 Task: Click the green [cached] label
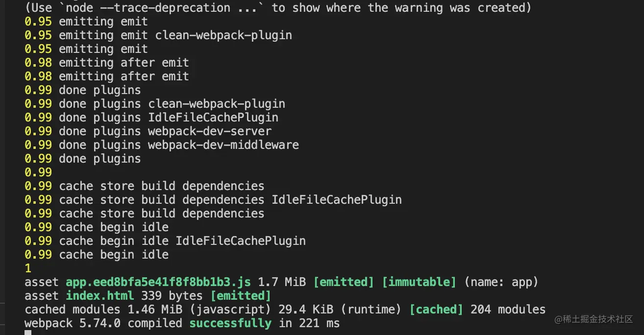pos(436,310)
